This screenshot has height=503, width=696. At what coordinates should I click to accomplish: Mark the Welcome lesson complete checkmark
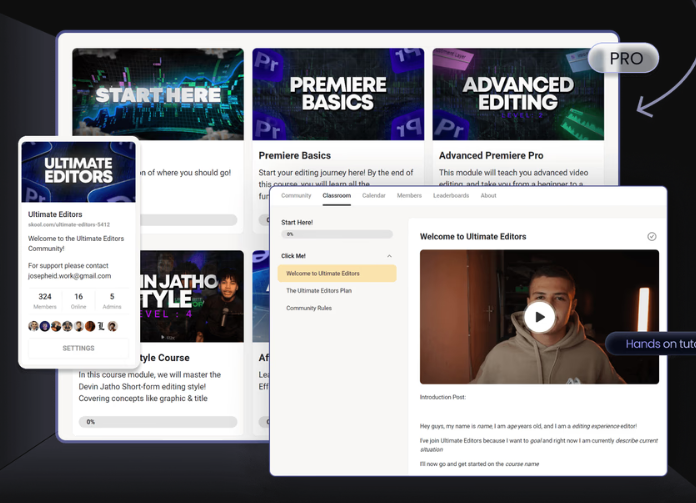click(652, 237)
